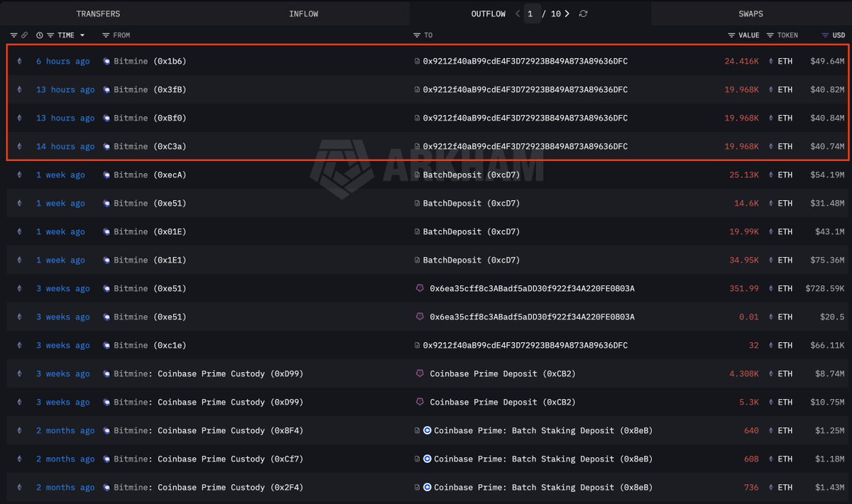Image resolution: width=852 pixels, height=504 pixels.
Task: Open the SWAPS tab
Action: point(751,13)
